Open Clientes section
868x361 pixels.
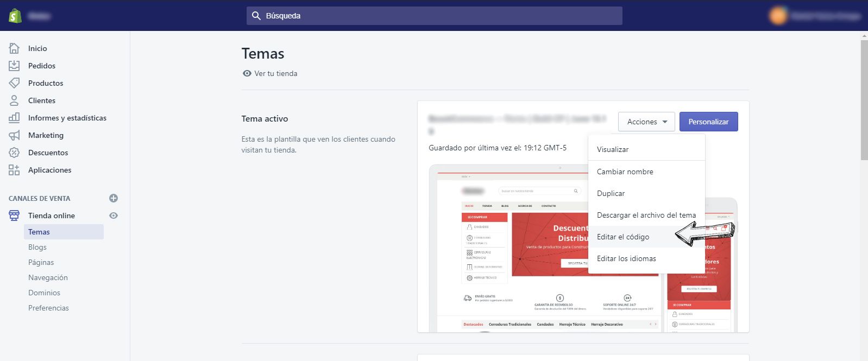click(x=42, y=100)
